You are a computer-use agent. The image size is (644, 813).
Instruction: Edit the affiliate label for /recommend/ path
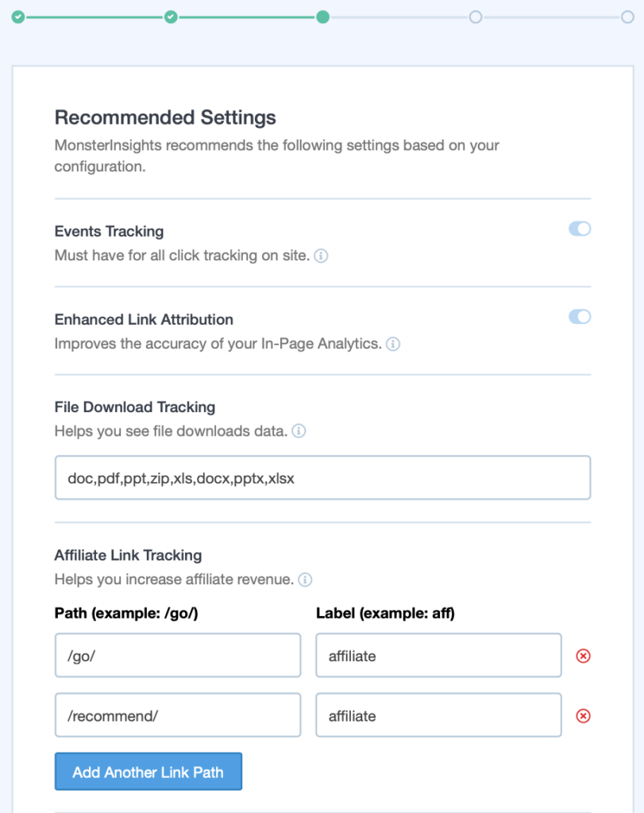click(438, 715)
